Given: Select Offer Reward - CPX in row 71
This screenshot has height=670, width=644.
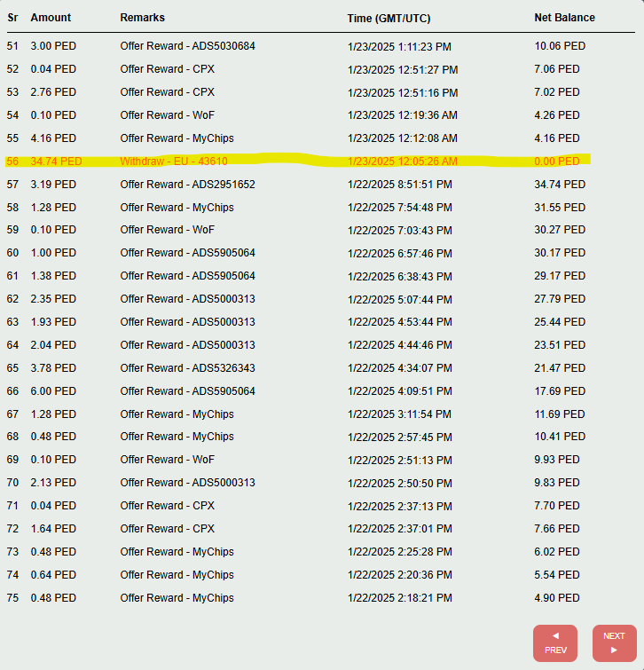Looking at the screenshot, I should click(167, 506).
